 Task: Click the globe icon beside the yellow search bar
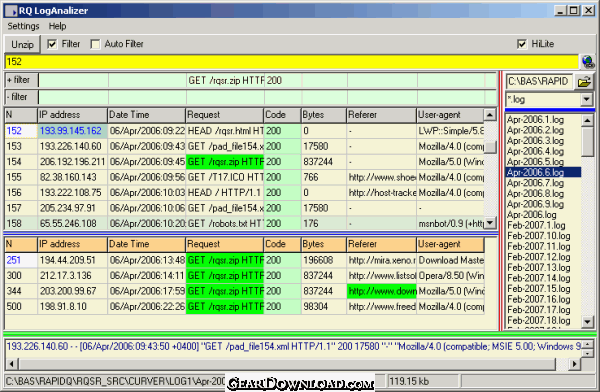click(587, 62)
